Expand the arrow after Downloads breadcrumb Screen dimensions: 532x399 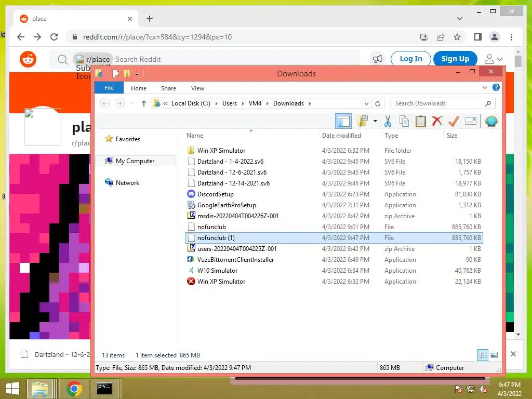pyautogui.click(x=310, y=103)
